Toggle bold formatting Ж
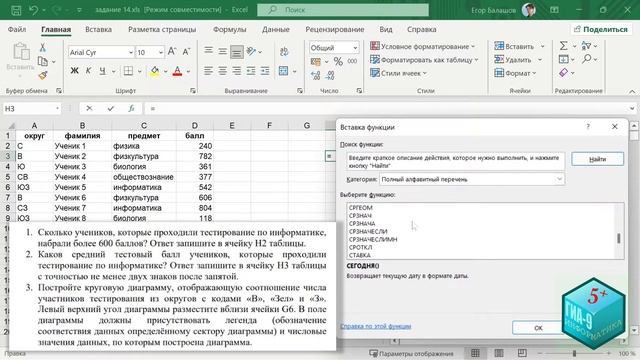 (x=74, y=71)
